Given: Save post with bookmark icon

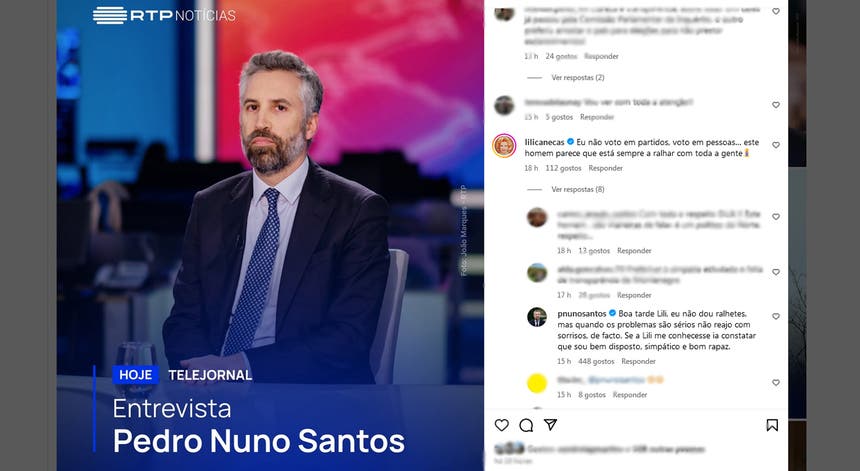Looking at the screenshot, I should coord(772,425).
